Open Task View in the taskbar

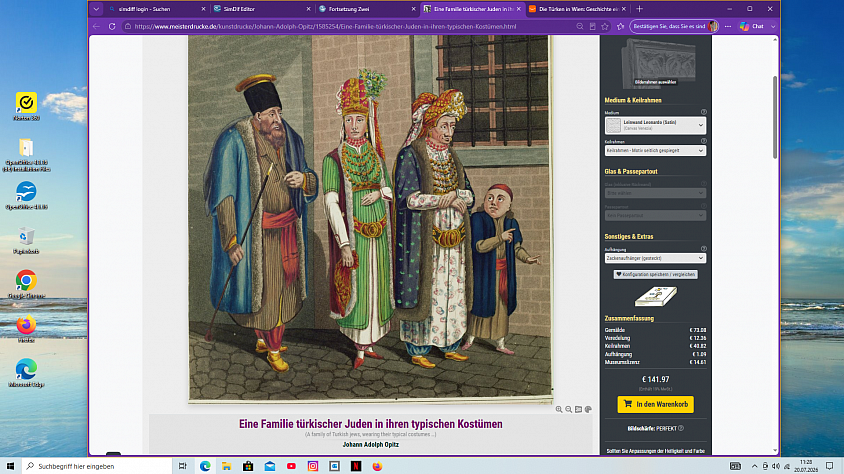pyautogui.click(x=182, y=466)
